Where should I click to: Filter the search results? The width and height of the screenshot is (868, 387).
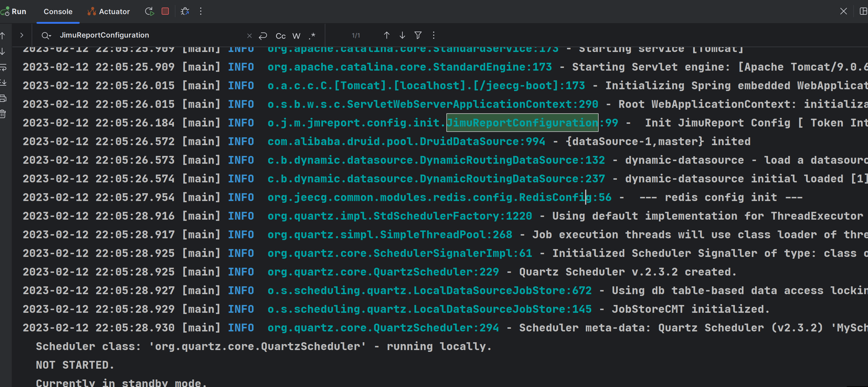click(x=417, y=35)
